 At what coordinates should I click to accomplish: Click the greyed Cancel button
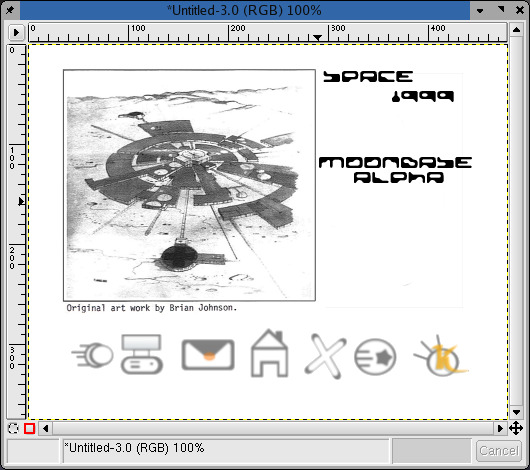[x=499, y=451]
